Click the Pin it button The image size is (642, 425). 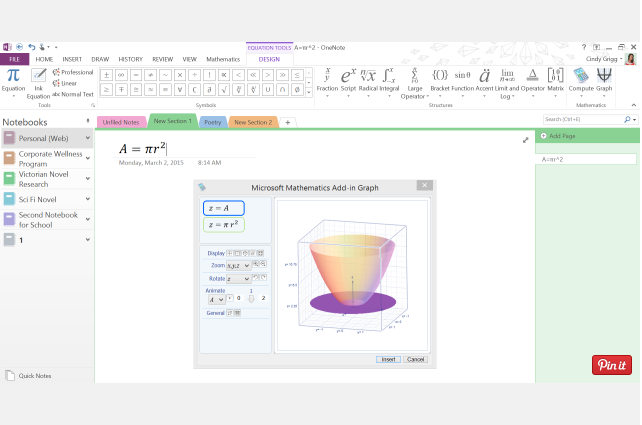click(612, 365)
